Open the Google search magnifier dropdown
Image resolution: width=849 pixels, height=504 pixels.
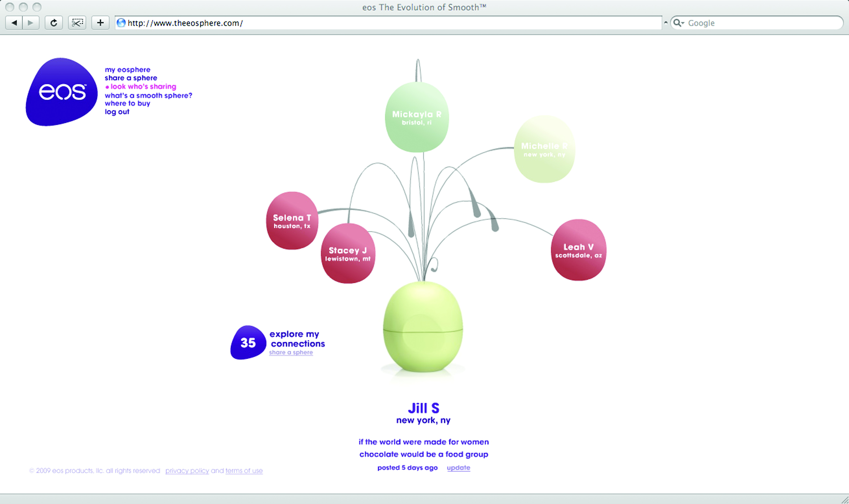679,23
